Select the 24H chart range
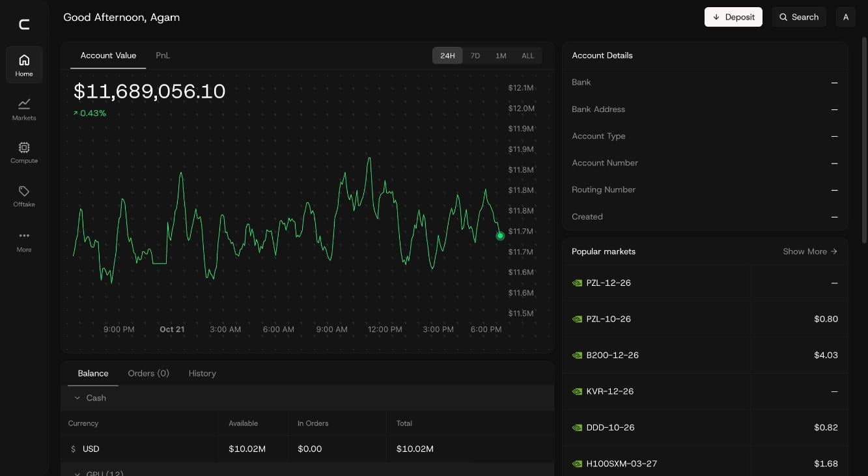 pos(447,56)
